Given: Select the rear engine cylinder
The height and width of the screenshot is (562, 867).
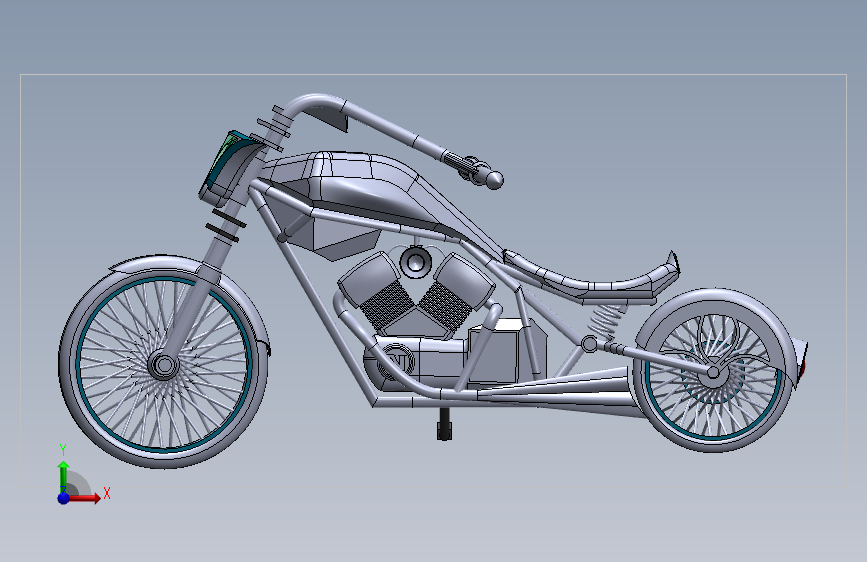Looking at the screenshot, I should click(x=456, y=292).
